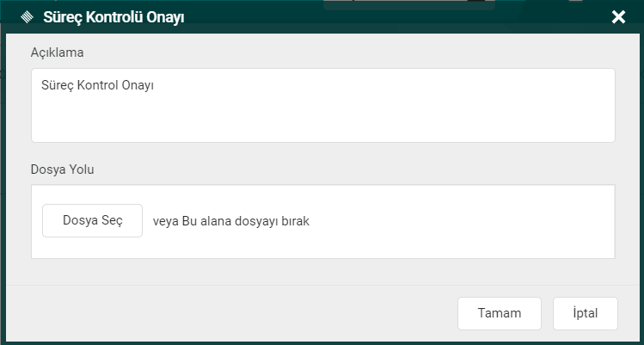
Task: Click the dialog footer beside the Tamam button
Action: tap(230, 313)
